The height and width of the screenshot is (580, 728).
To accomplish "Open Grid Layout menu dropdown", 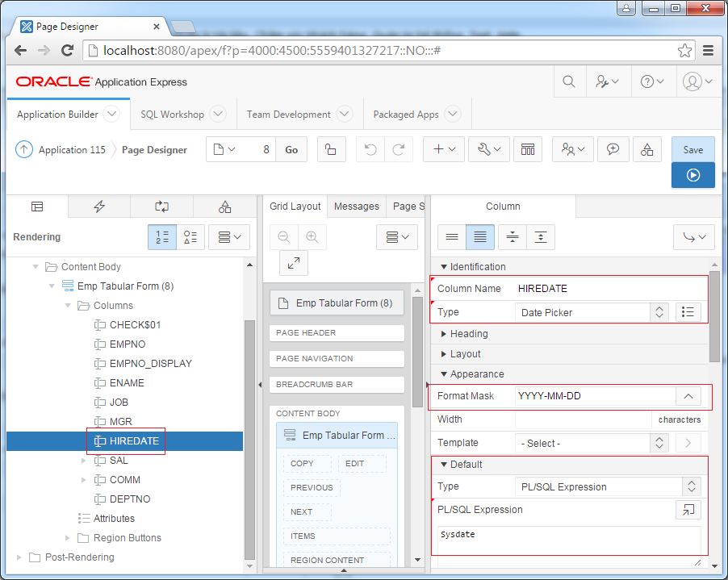I will pyautogui.click(x=397, y=237).
